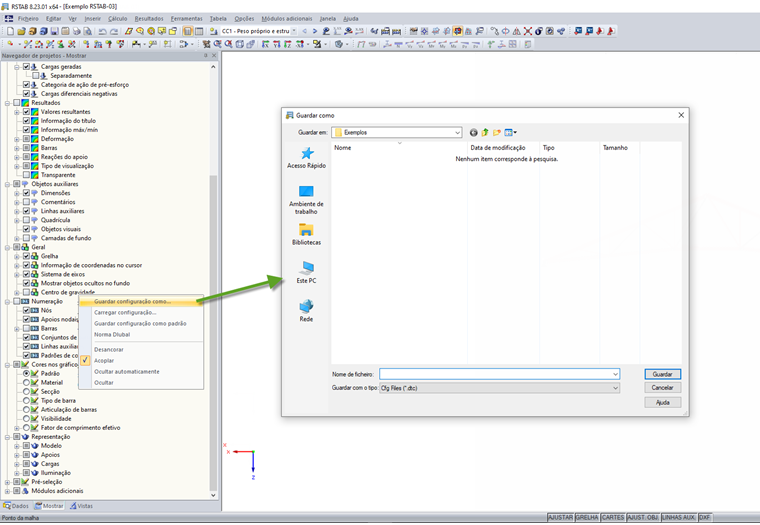
Task: Toggle DXF in the status bar
Action: click(x=704, y=518)
